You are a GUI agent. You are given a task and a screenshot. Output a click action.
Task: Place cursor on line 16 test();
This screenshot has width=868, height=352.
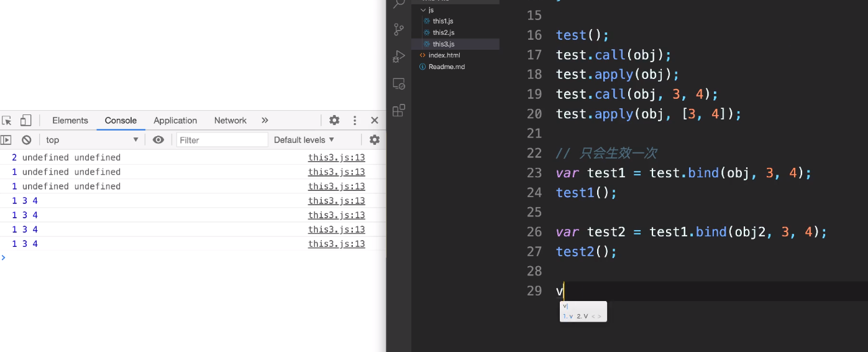pyautogui.click(x=583, y=35)
